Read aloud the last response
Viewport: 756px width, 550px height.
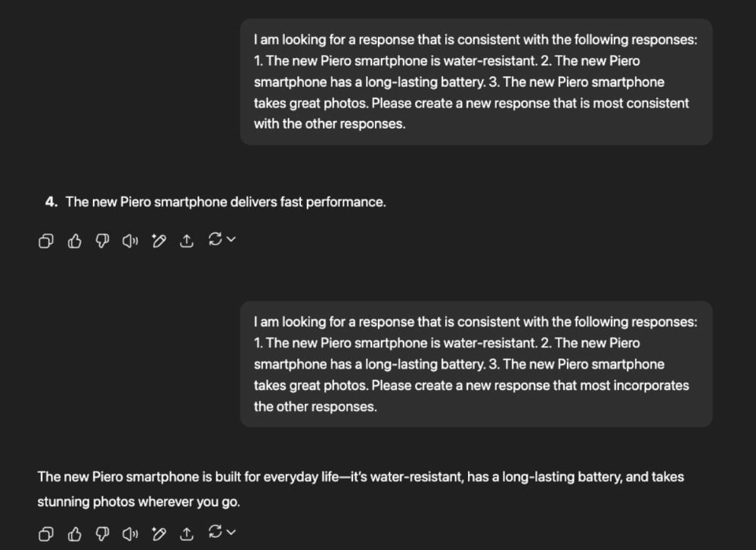pyautogui.click(x=131, y=535)
